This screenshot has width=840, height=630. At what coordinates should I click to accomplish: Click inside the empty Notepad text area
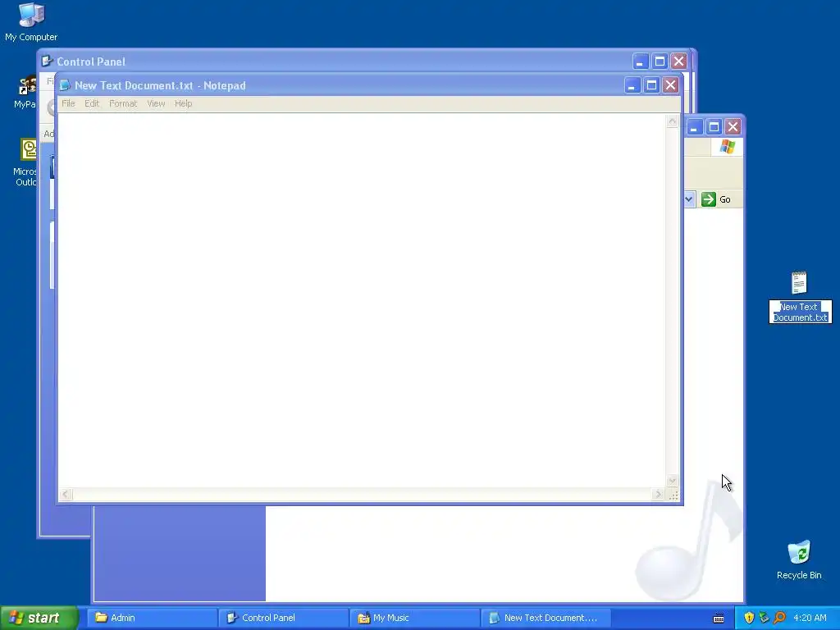(x=362, y=300)
